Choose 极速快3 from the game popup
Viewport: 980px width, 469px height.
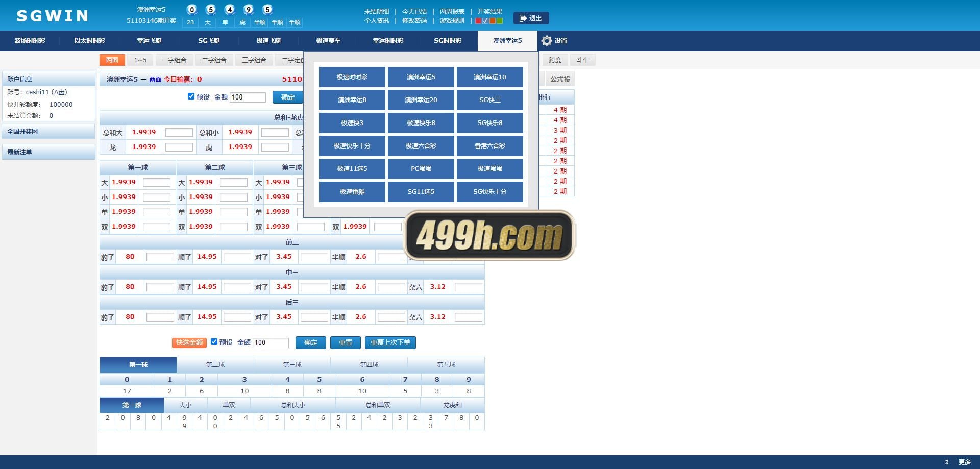352,123
